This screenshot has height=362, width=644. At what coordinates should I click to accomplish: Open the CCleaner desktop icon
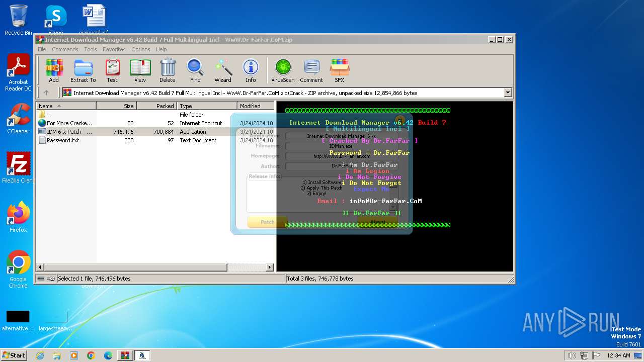(x=18, y=119)
